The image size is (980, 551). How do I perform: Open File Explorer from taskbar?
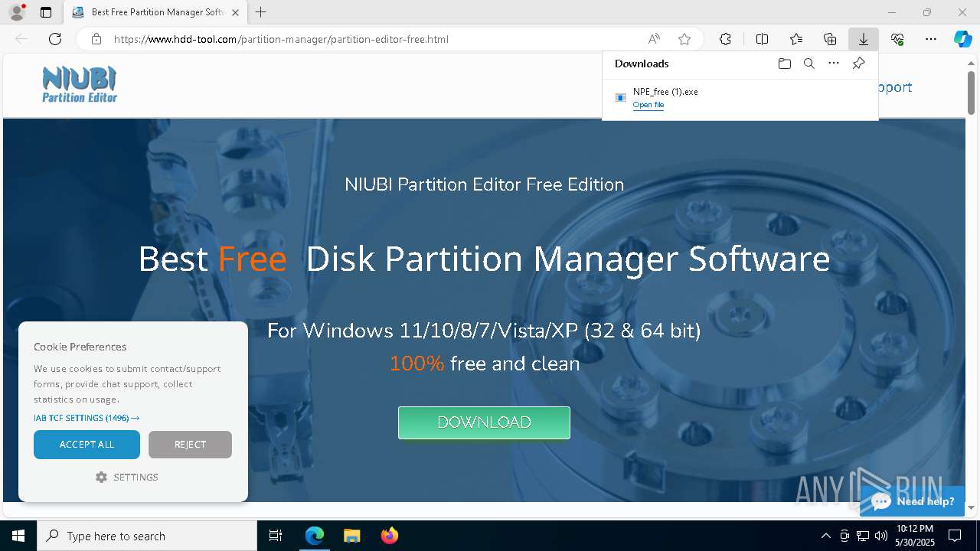(x=351, y=536)
